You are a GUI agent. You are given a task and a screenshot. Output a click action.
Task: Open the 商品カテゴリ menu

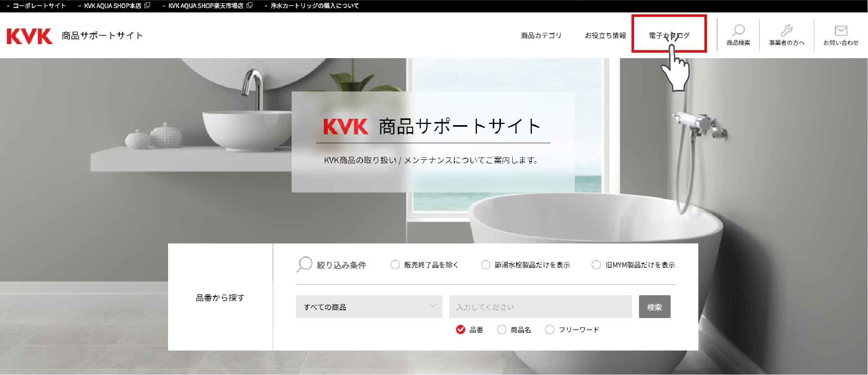click(541, 36)
